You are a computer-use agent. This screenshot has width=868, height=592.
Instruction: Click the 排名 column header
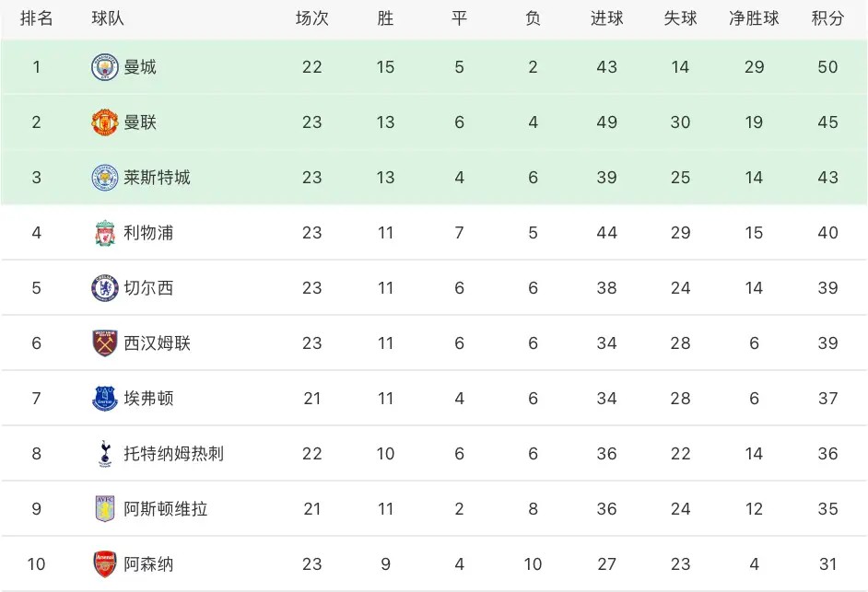pos(37,18)
